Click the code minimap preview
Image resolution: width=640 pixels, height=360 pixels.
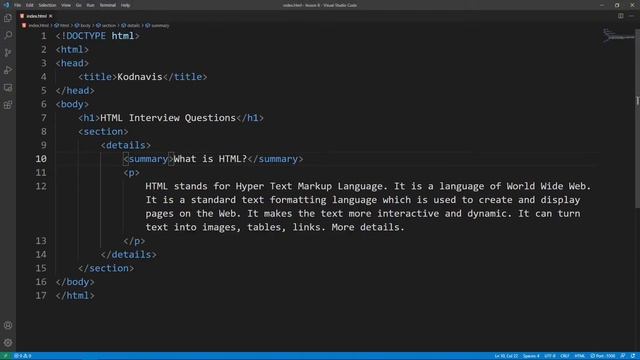click(x=618, y=36)
